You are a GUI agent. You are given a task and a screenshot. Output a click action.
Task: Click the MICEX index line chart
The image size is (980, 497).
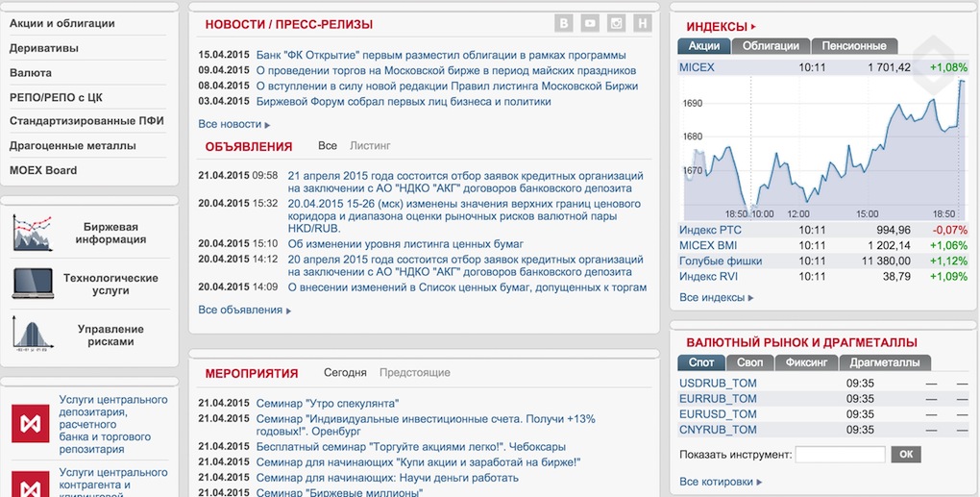[823, 148]
